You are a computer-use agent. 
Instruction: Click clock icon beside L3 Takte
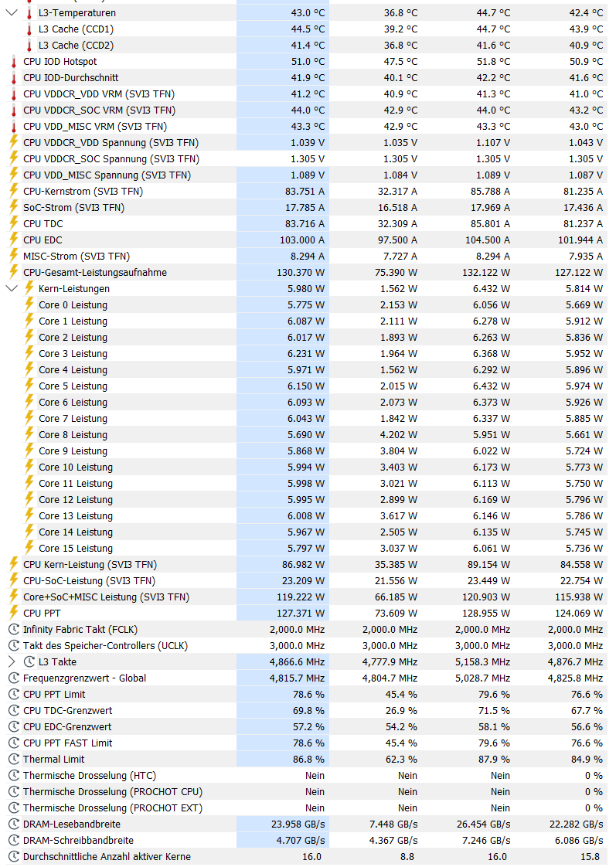click(x=29, y=662)
